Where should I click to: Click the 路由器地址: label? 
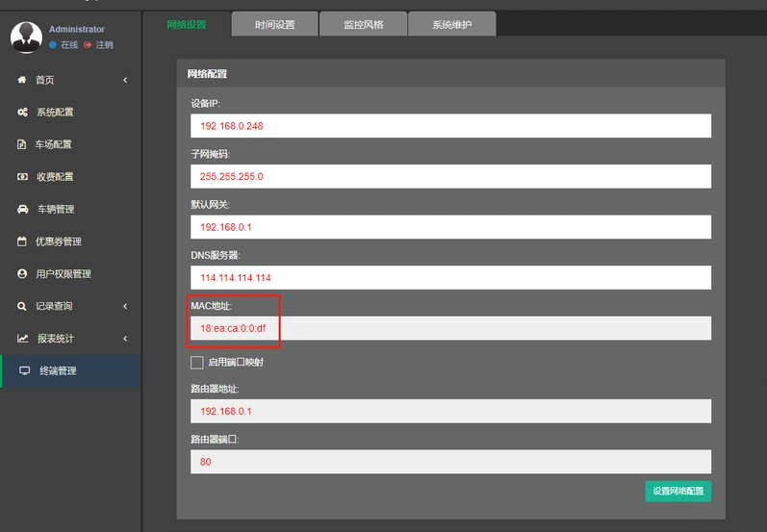coord(215,389)
